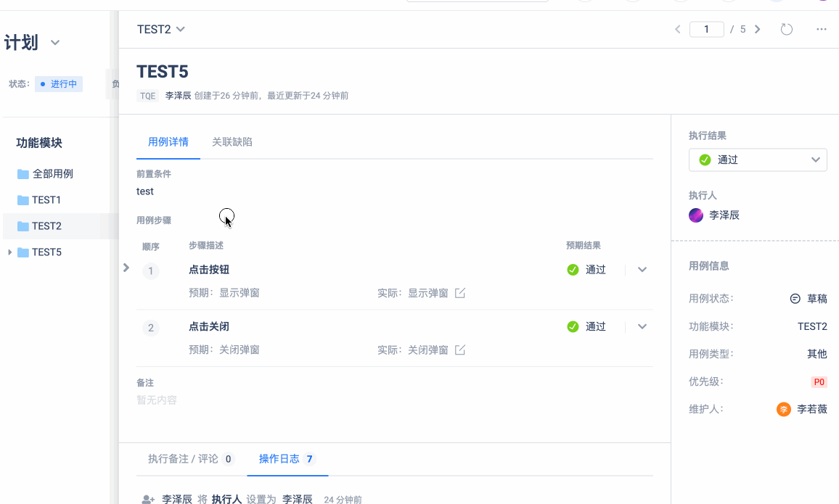Select the TEST1 folder in module tree
839x504 pixels.
[46, 200]
